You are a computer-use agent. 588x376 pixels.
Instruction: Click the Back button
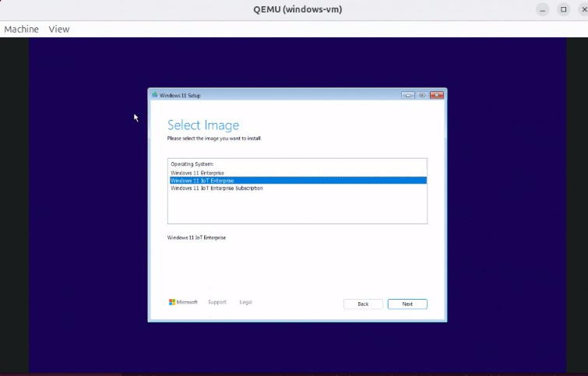(x=363, y=304)
